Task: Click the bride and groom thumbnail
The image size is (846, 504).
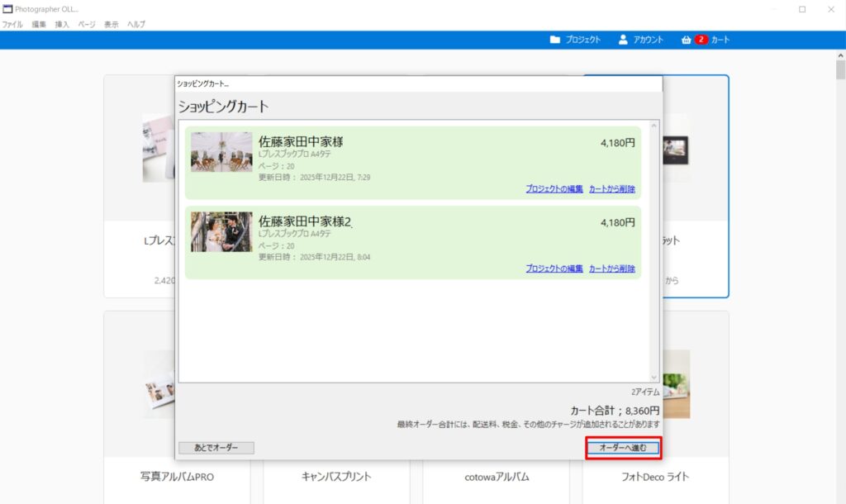Action: tap(221, 231)
